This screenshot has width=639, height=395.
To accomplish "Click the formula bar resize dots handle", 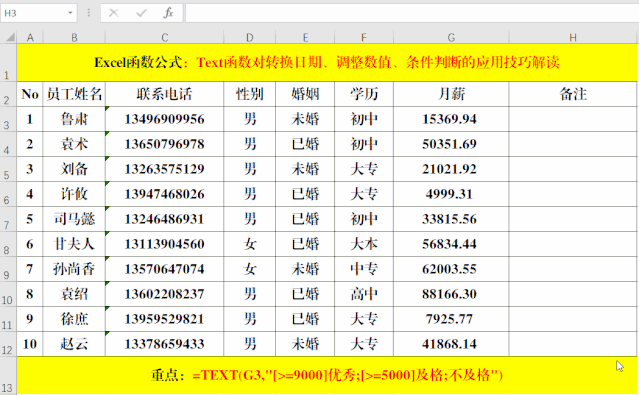I will tap(88, 13).
